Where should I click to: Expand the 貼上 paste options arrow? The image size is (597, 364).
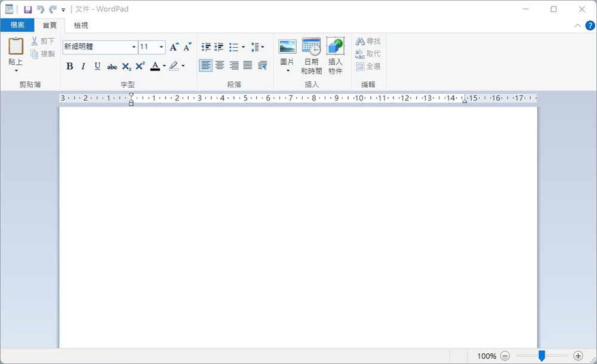point(16,71)
